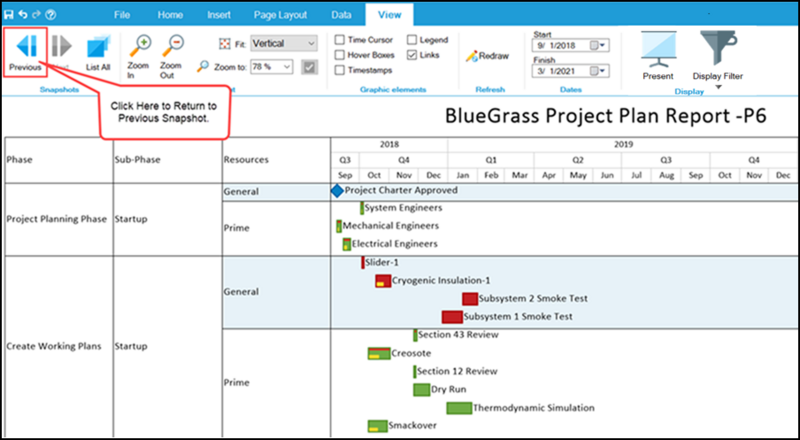Launch Present projector screen icon

click(x=658, y=50)
